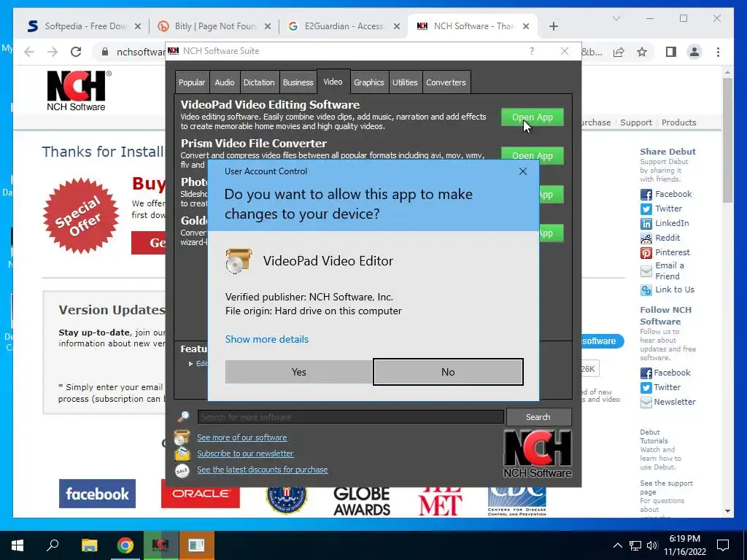The height and width of the screenshot is (560, 747).
Task: Click NCH Software logo on webpage
Action: tap(79, 91)
